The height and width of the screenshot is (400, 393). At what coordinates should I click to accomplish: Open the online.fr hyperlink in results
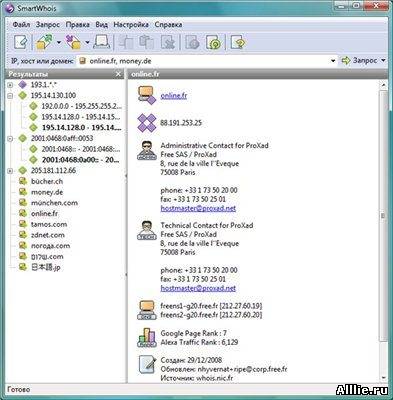pyautogui.click(x=174, y=96)
